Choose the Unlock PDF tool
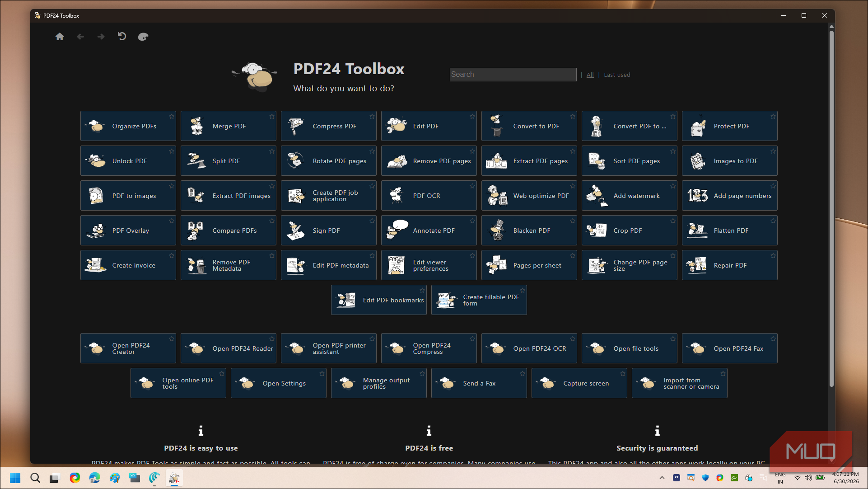 128,161
